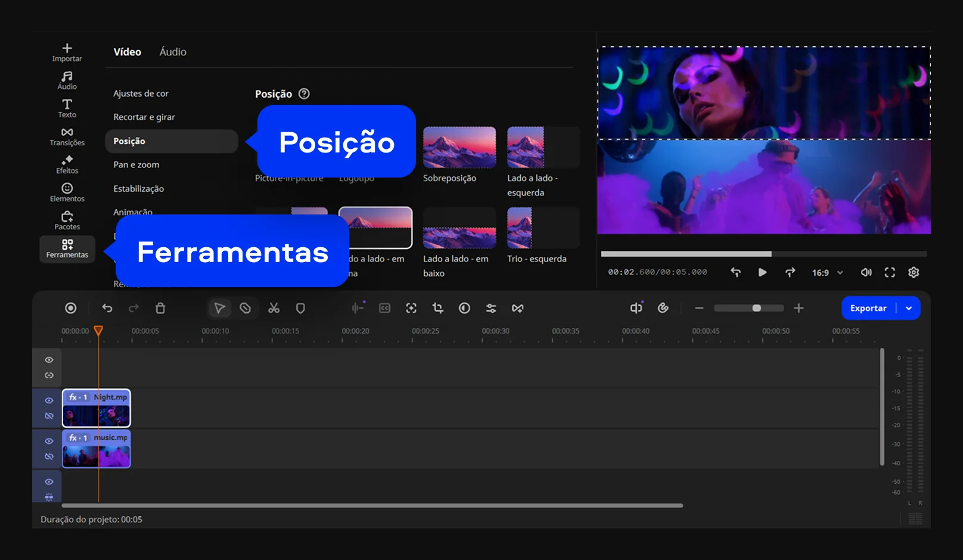Click the timeline zoom slider handle
The height and width of the screenshot is (560, 963).
point(756,308)
